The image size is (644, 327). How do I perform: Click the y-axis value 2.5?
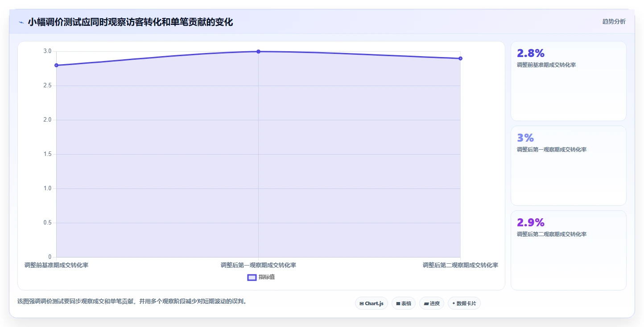pos(47,86)
